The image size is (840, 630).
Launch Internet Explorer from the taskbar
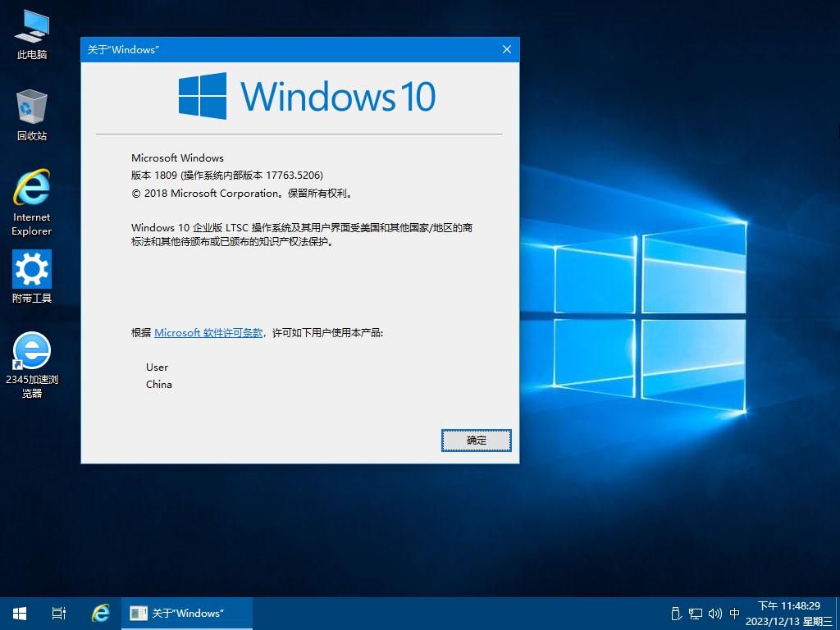[100, 614]
